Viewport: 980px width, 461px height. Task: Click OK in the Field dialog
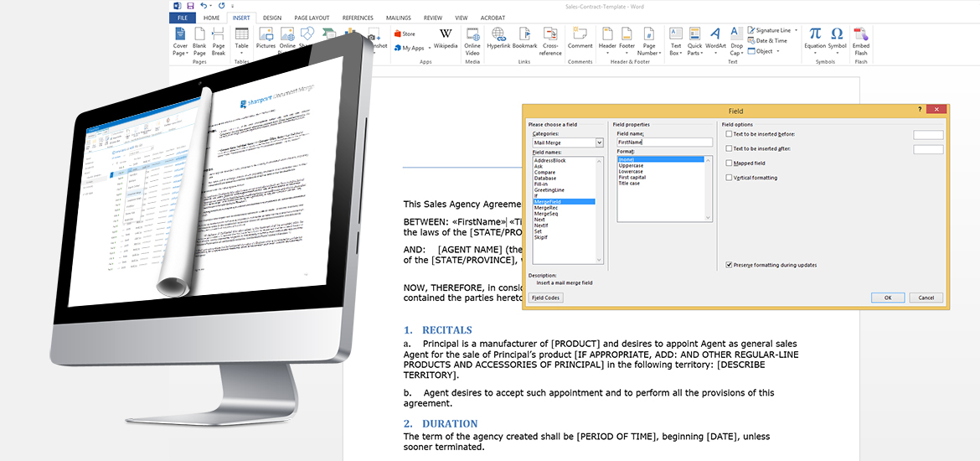pos(888,298)
